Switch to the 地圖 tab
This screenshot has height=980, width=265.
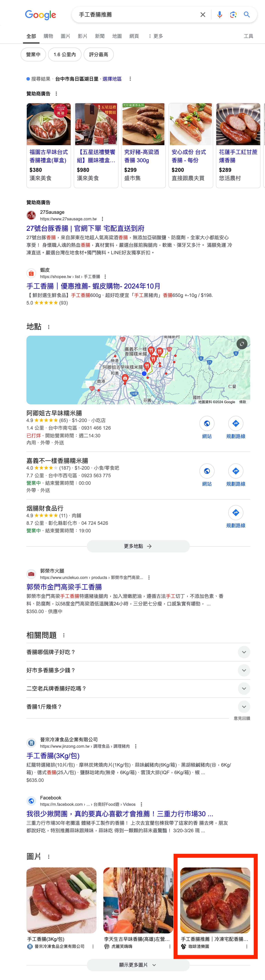pyautogui.click(x=117, y=36)
